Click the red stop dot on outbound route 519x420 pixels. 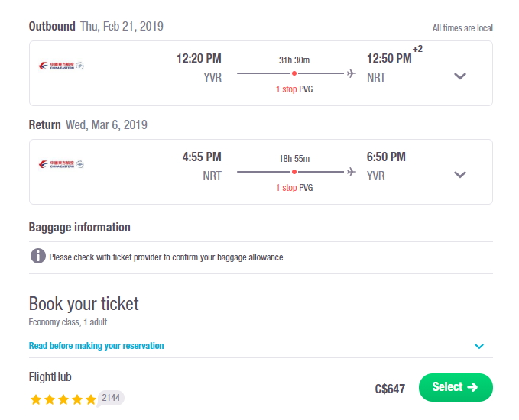pos(294,73)
